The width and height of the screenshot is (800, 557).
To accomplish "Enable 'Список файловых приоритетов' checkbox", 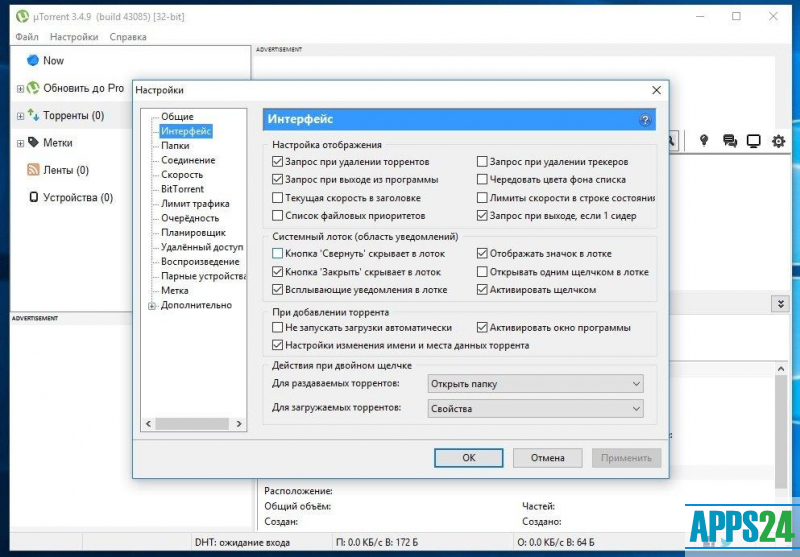I will [277, 215].
